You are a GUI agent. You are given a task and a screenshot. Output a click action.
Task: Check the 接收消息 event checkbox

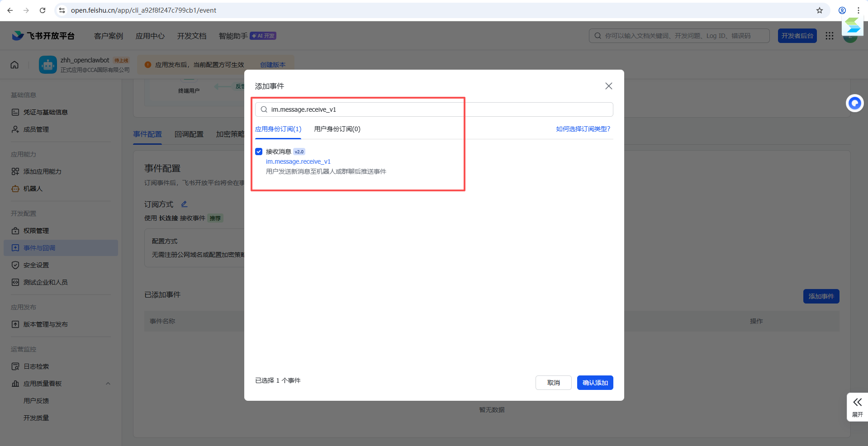259,152
